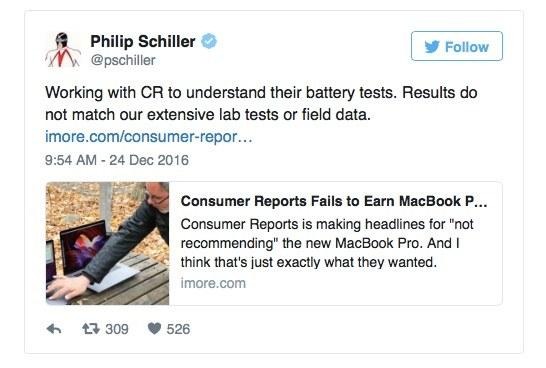The height and width of the screenshot is (368, 546).
Task: Click the 9:54 AM - 24 Dec 2016 timestamp
Action: [x=117, y=160]
